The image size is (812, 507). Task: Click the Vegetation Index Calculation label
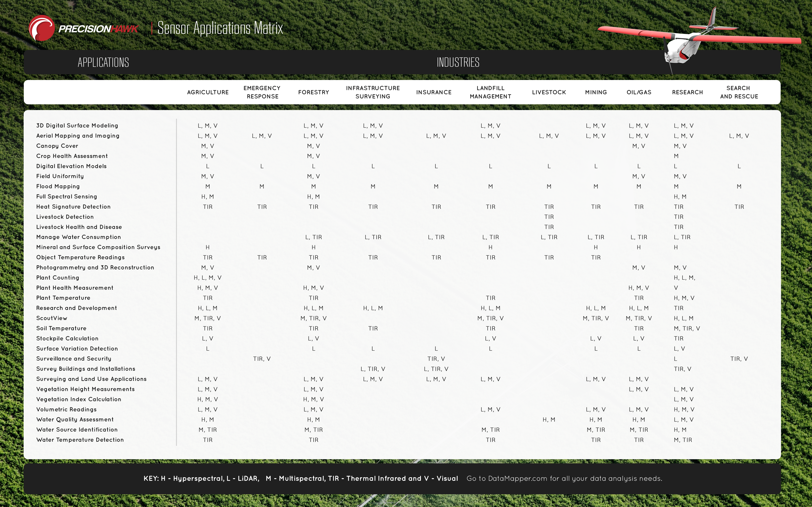tap(79, 399)
